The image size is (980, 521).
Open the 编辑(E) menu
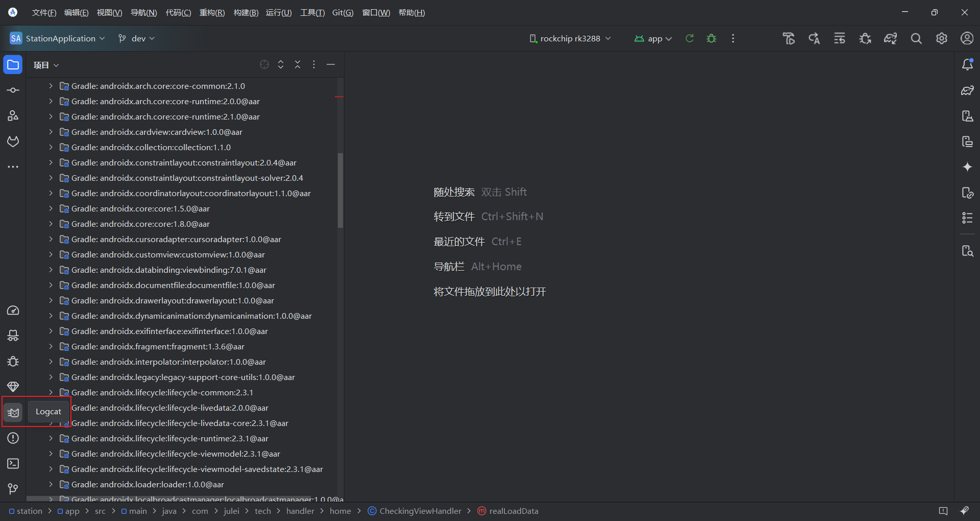pos(76,13)
